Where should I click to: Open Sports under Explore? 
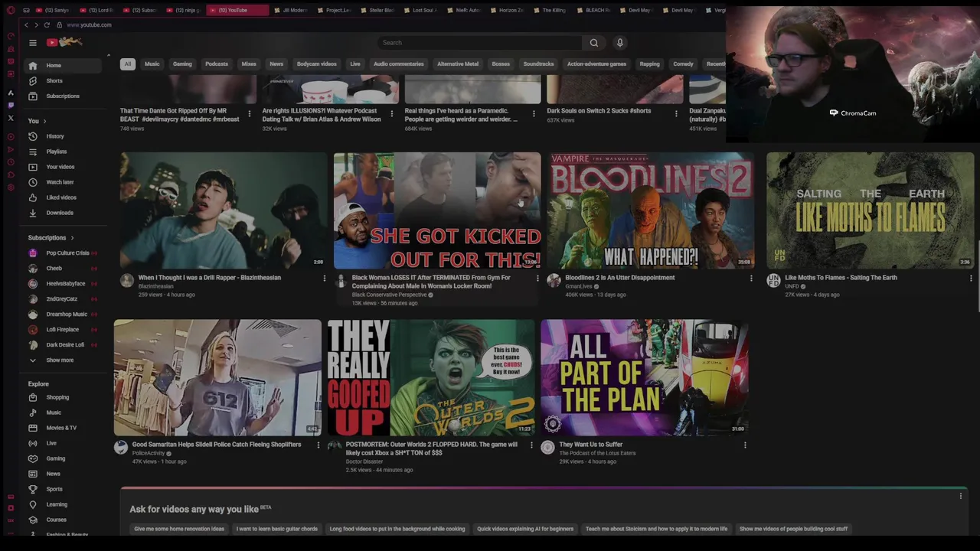tap(62, 489)
